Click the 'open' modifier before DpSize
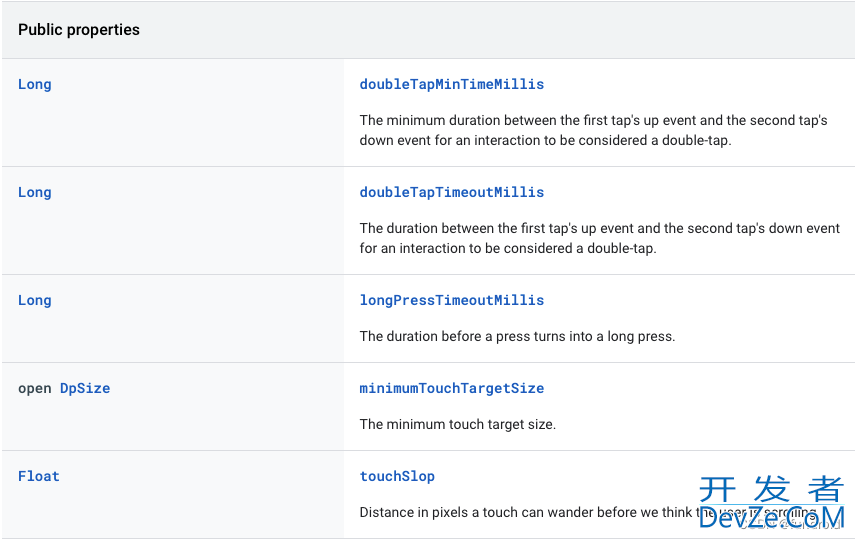 pyautogui.click(x=34, y=388)
